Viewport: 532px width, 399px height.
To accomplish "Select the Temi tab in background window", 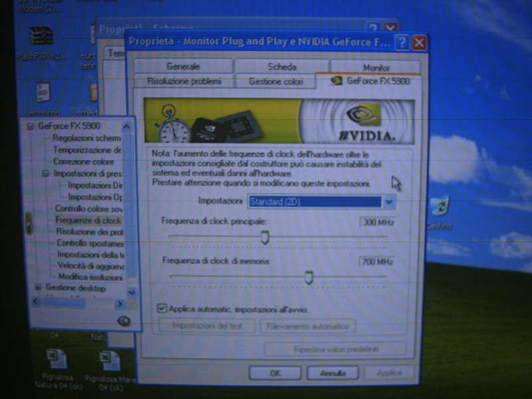I will click(116, 54).
